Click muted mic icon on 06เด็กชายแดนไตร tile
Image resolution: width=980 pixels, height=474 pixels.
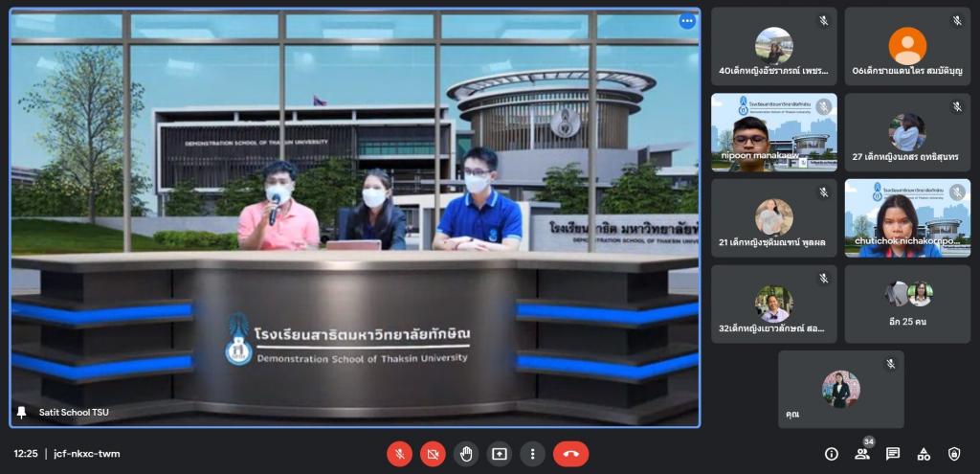tap(957, 21)
